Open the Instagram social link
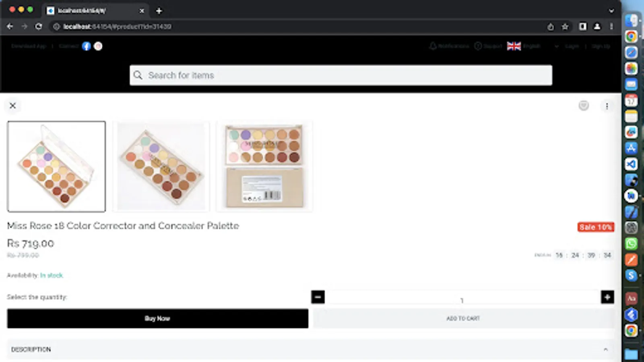This screenshot has height=362, width=644. tap(98, 46)
